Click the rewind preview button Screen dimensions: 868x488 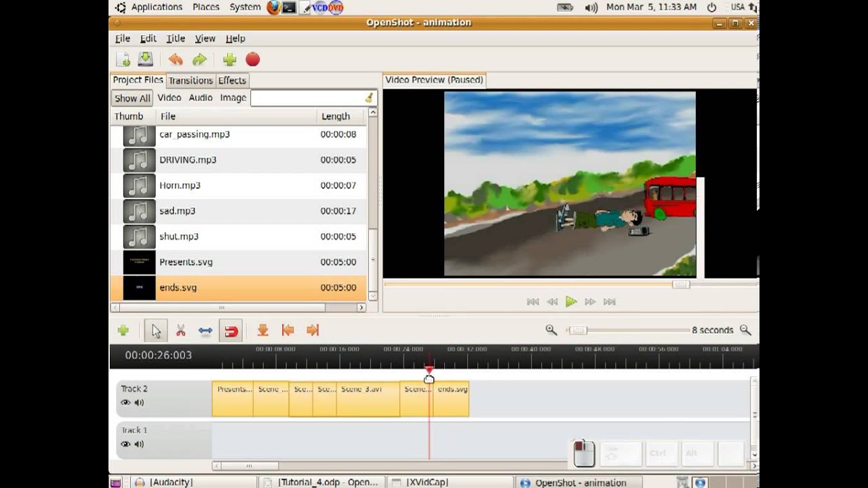(x=552, y=302)
